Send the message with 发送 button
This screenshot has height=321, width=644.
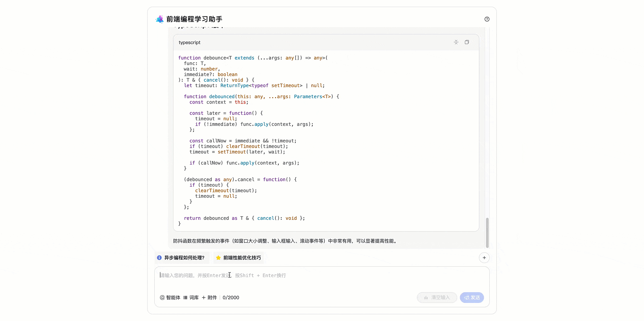click(x=472, y=298)
